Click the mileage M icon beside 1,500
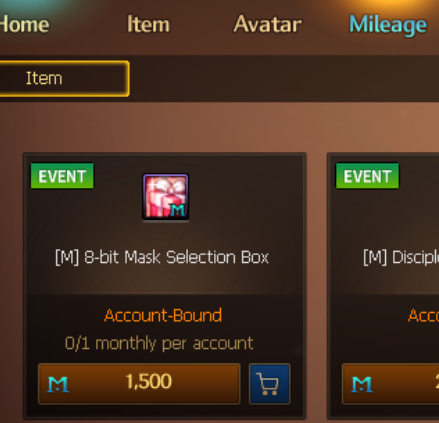 (x=58, y=384)
